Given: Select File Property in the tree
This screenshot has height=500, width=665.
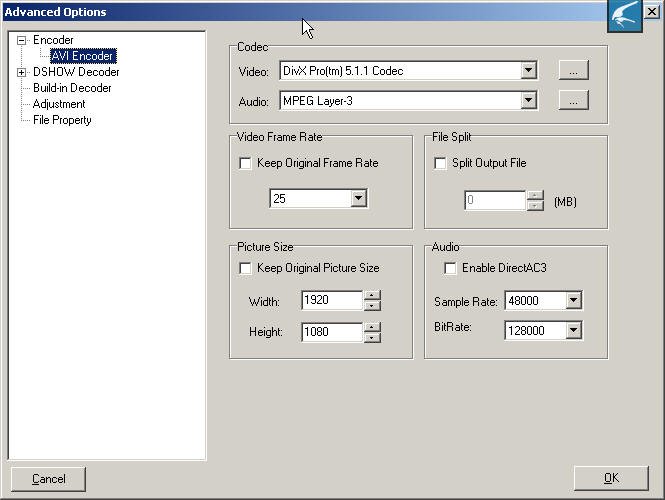Looking at the screenshot, I should click(62, 120).
